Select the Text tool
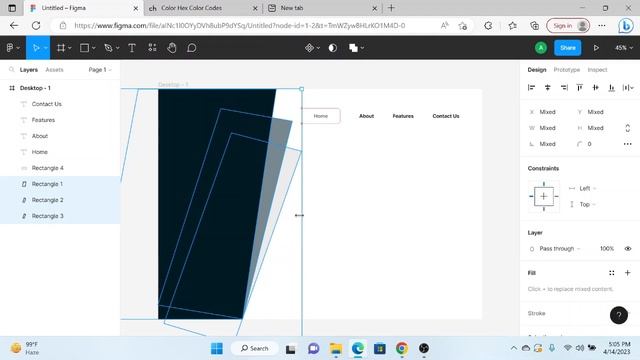Image resolution: width=640 pixels, height=360 pixels. point(132,48)
